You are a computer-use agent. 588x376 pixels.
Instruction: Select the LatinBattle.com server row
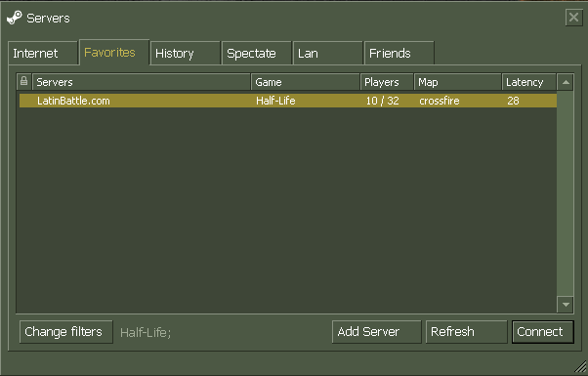click(287, 101)
